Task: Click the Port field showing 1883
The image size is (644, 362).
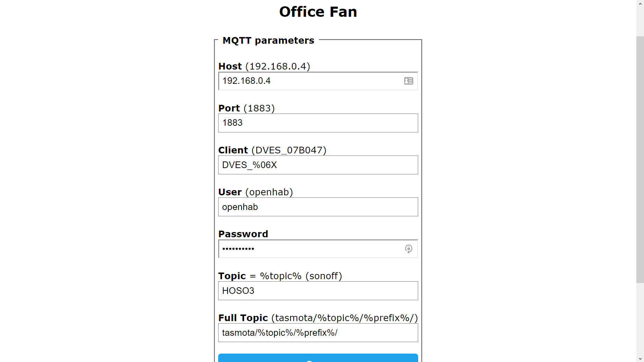Action: (318, 123)
